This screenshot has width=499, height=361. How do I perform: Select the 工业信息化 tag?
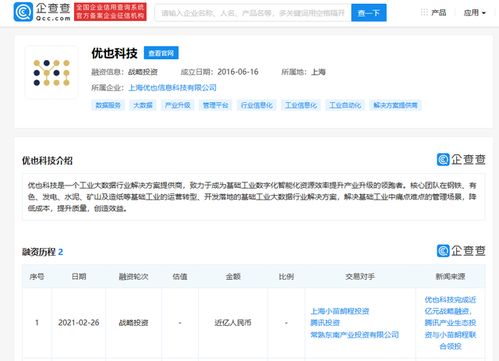301,105
